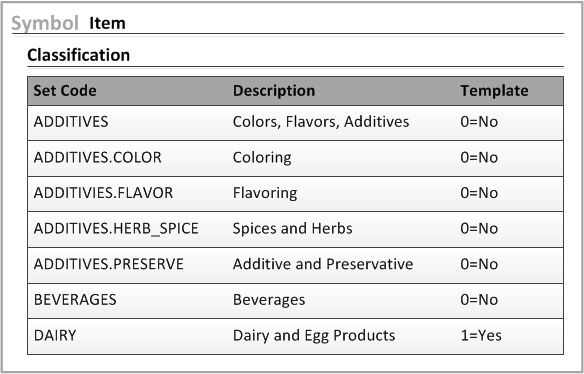Sort by the Set Code column header

point(65,91)
